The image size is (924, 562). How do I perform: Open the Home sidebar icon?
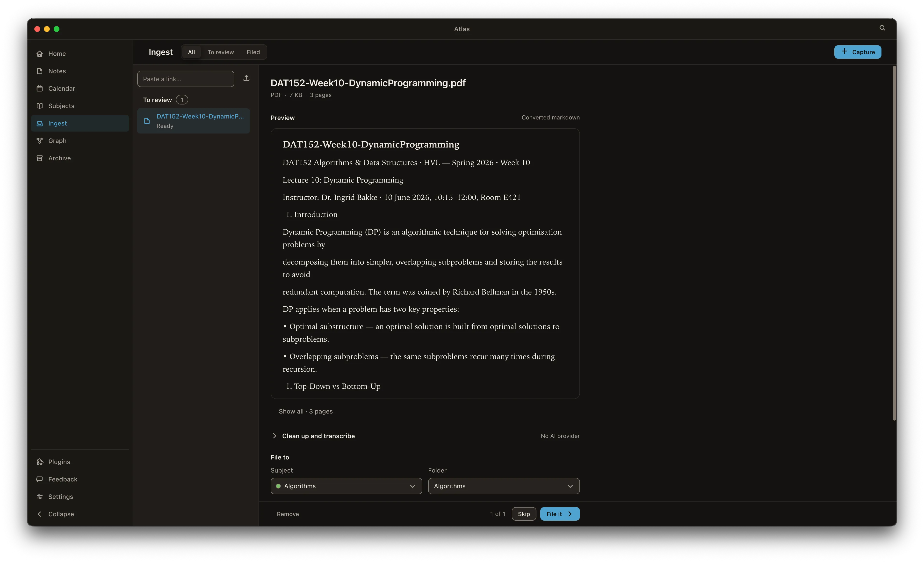coord(40,54)
